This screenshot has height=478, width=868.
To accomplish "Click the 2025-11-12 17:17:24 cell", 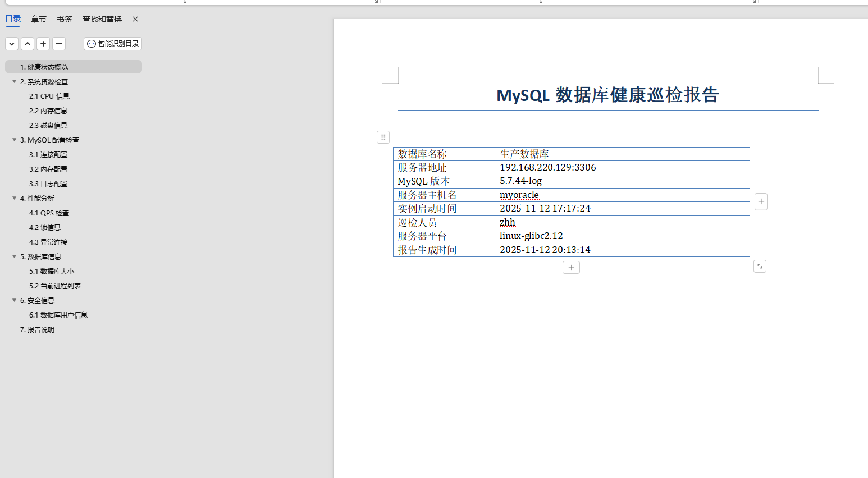I will tap(622, 209).
